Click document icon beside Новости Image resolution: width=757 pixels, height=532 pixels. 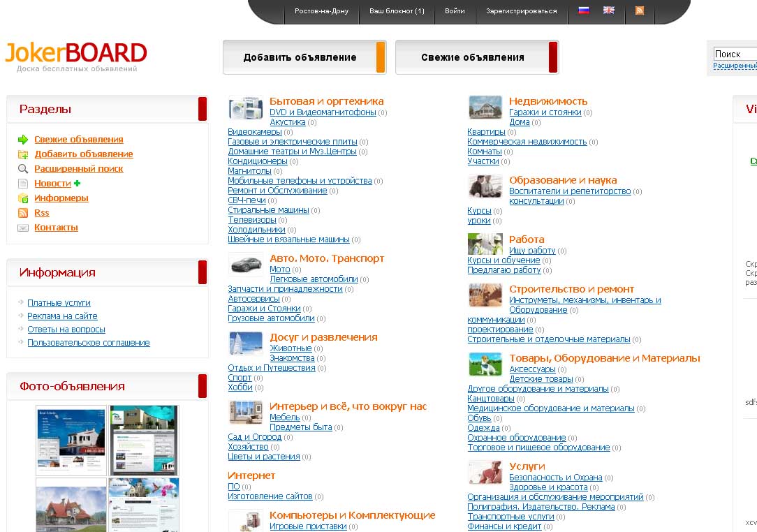click(23, 184)
